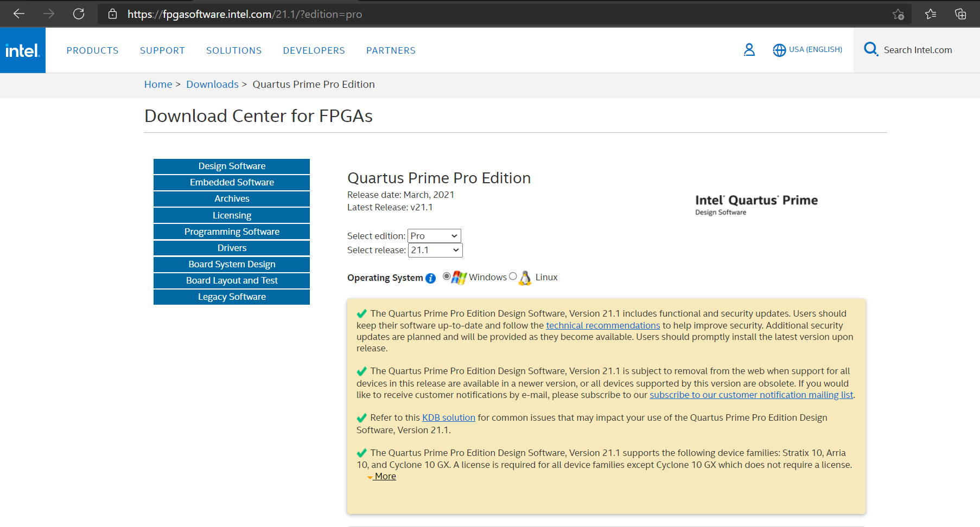Open the SUPPORT menu
This screenshot has width=980, height=527.
pyautogui.click(x=162, y=50)
